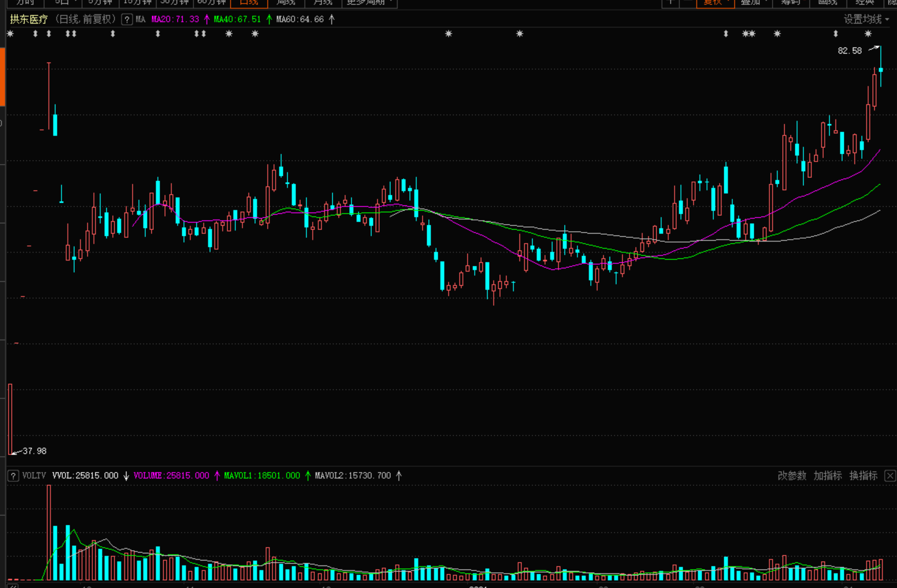This screenshot has width=897, height=588.
Task: Select the 月线 period tab
Action: click(323, 3)
